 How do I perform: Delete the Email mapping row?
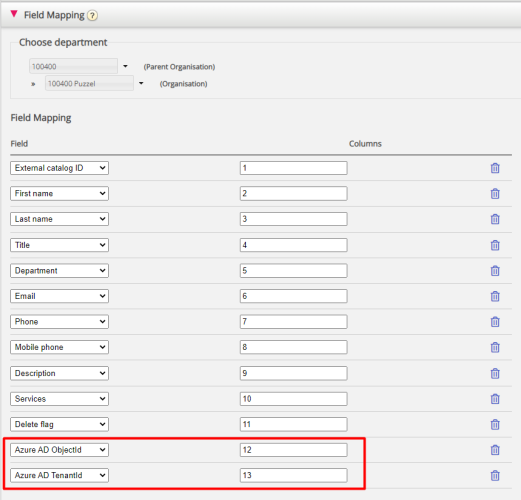495,296
